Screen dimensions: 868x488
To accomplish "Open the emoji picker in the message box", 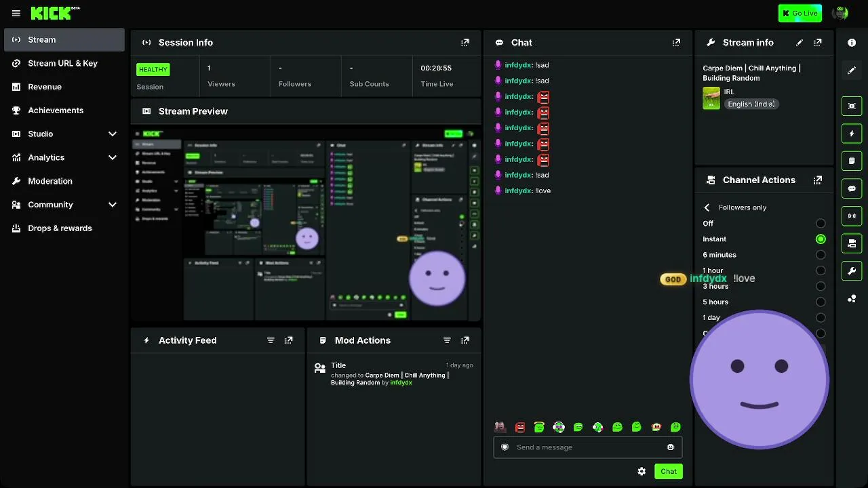I will tap(671, 447).
